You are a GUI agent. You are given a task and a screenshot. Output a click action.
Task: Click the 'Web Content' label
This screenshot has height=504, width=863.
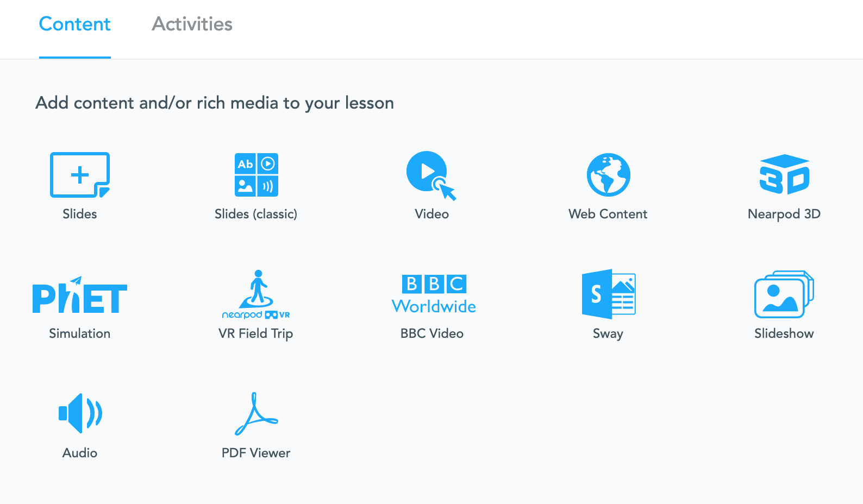pyautogui.click(x=608, y=214)
